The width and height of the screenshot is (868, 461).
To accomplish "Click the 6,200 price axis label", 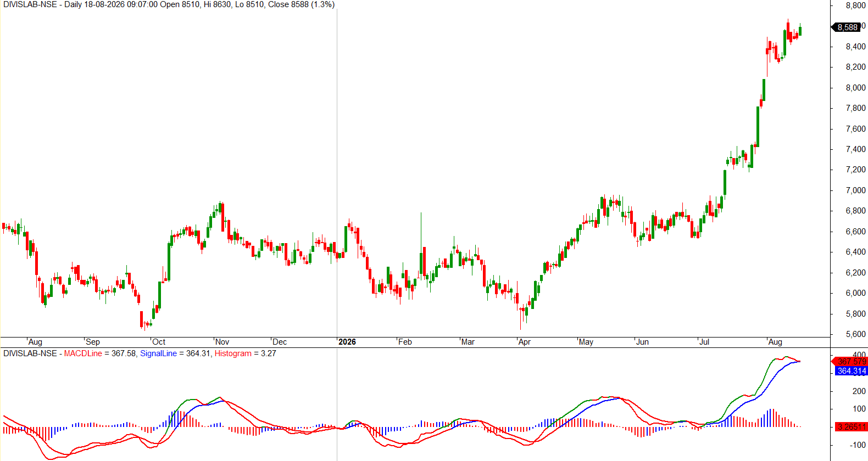I will tap(856, 273).
